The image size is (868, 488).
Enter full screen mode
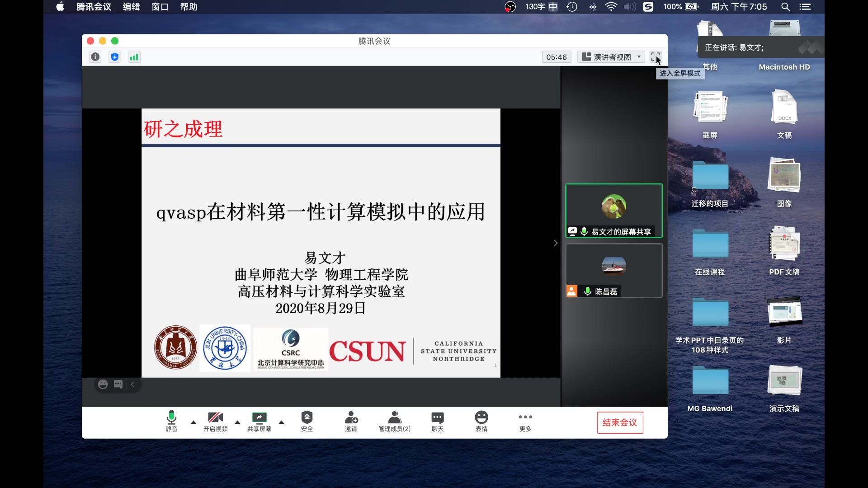(x=655, y=57)
